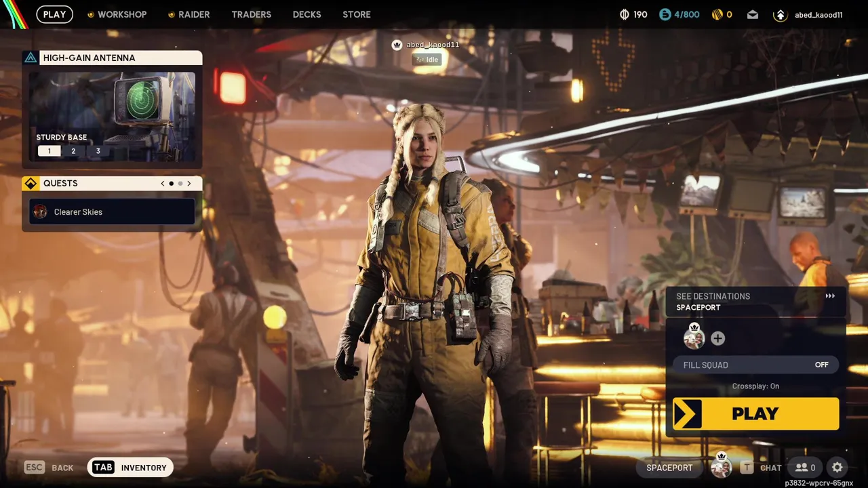Click the Idle status badge
The height and width of the screenshot is (488, 868).
tap(427, 60)
